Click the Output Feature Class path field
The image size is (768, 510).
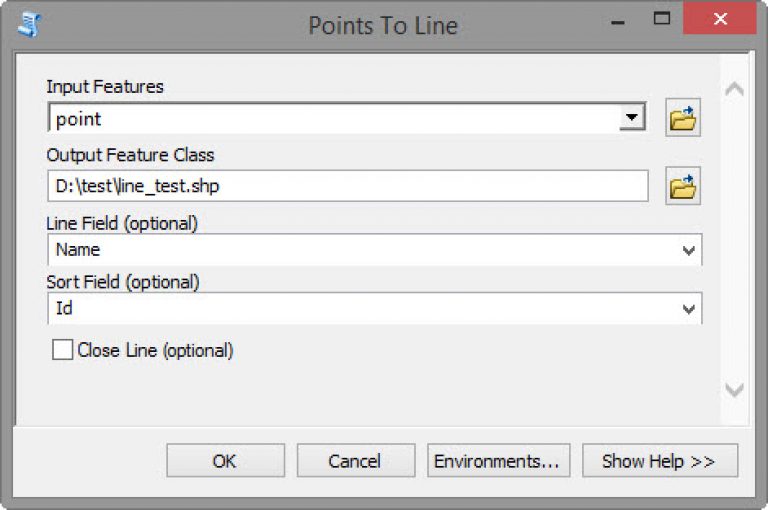[x=348, y=186]
